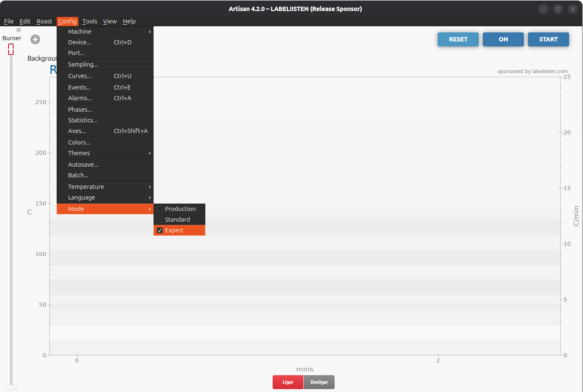Screen dimensions: 583x392
Task: Expand the Machine submenu
Action: pos(105,32)
